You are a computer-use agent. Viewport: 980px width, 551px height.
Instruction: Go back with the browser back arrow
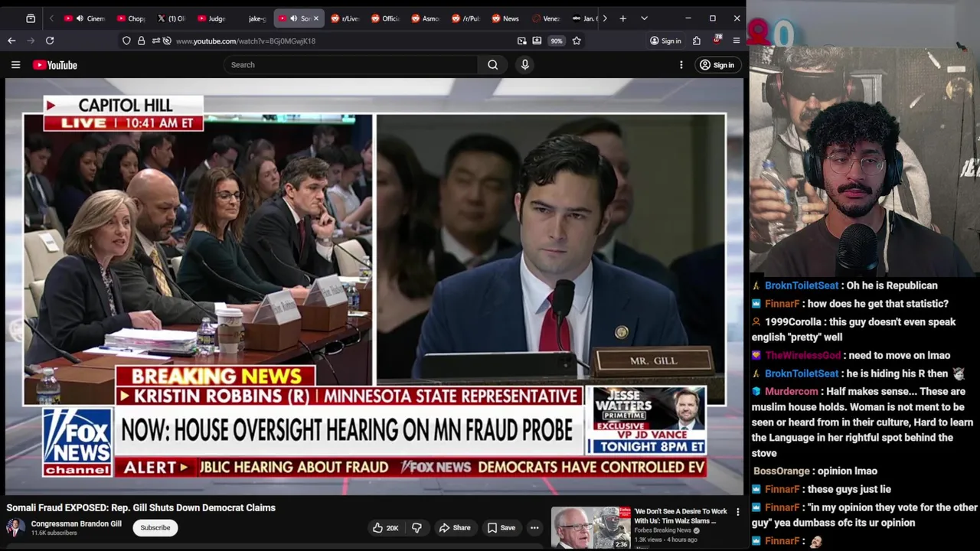click(x=11, y=41)
